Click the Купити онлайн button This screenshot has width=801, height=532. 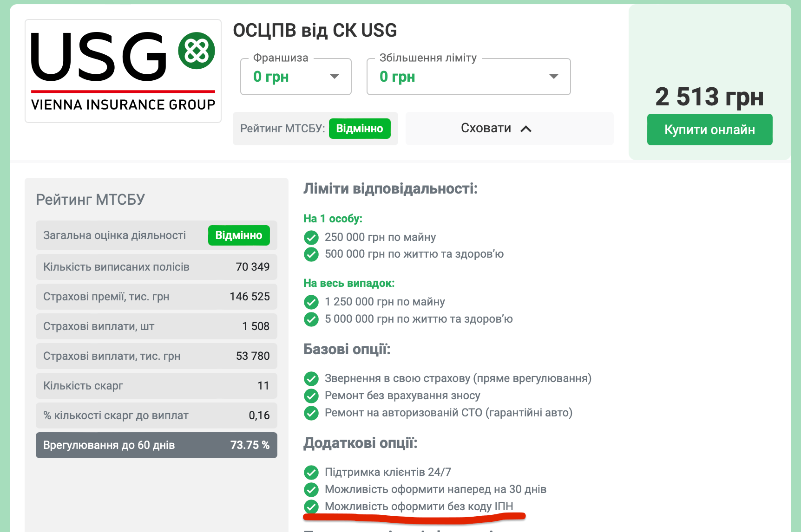[710, 130]
